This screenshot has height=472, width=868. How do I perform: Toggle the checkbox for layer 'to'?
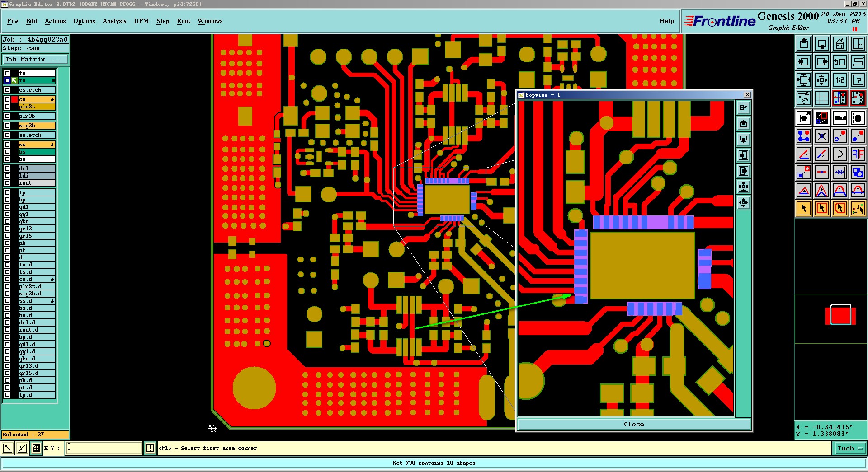click(x=7, y=73)
